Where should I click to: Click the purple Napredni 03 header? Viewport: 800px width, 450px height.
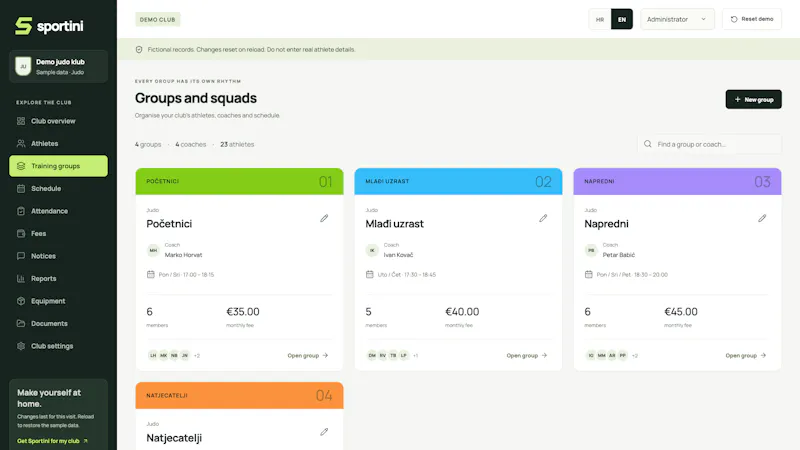pyautogui.click(x=677, y=182)
